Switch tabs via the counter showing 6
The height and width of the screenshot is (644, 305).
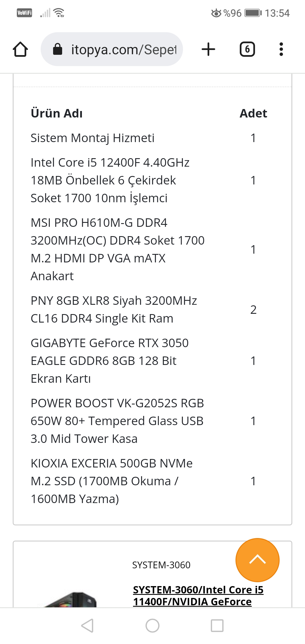tap(247, 49)
